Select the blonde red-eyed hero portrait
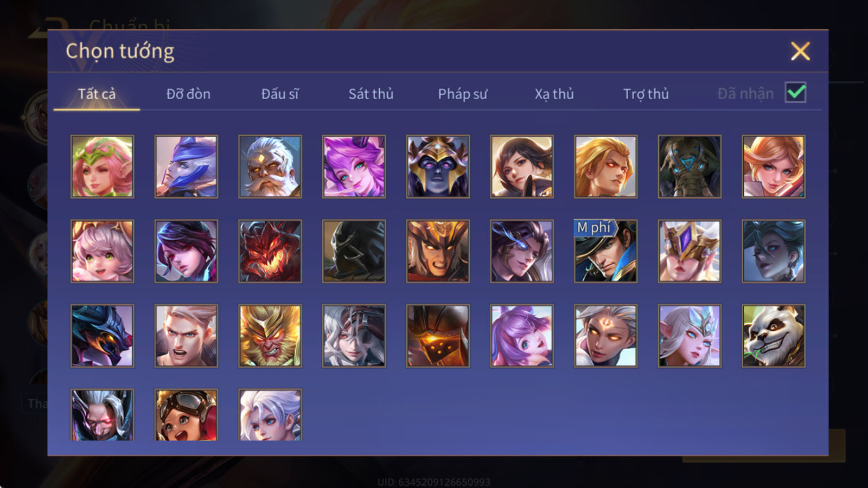The image size is (868, 488). [x=606, y=166]
